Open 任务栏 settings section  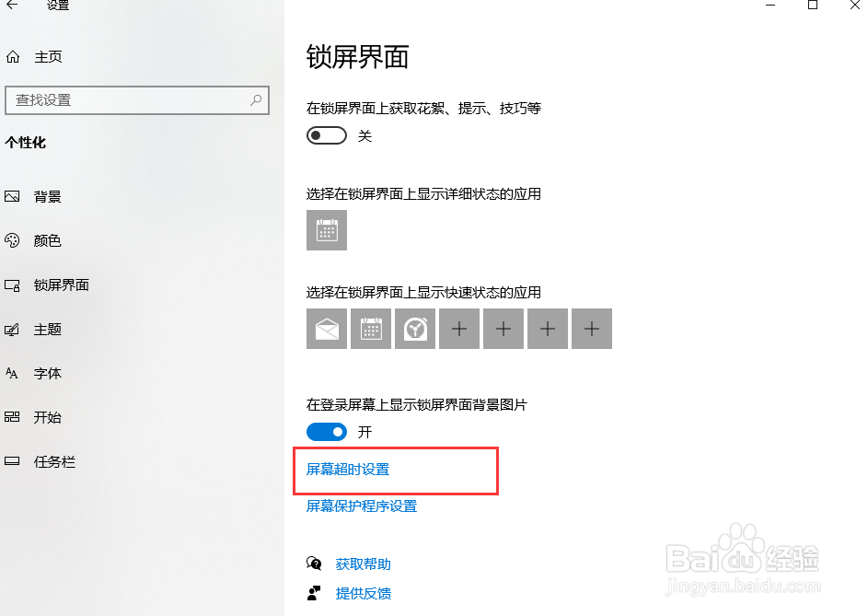(54, 461)
